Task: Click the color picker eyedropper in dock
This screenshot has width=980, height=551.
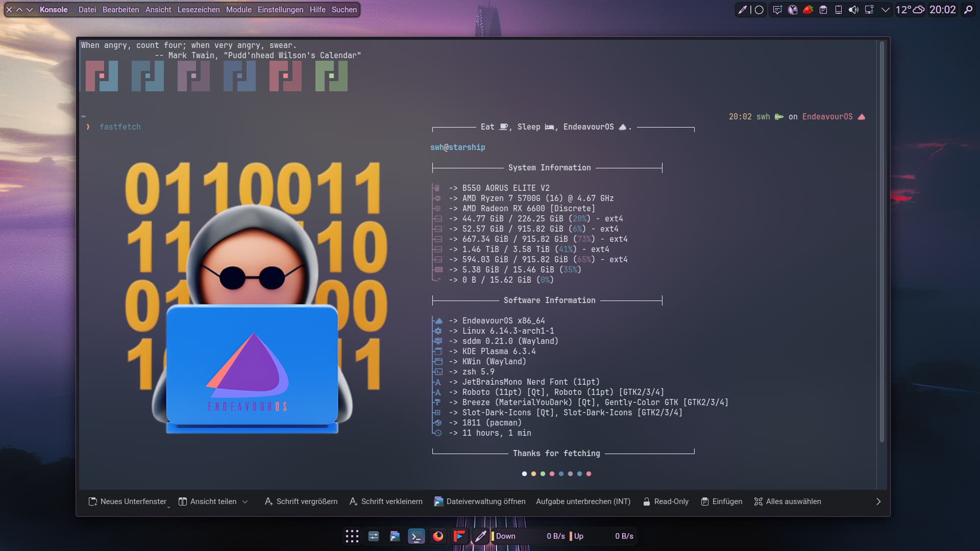Action: click(x=480, y=536)
